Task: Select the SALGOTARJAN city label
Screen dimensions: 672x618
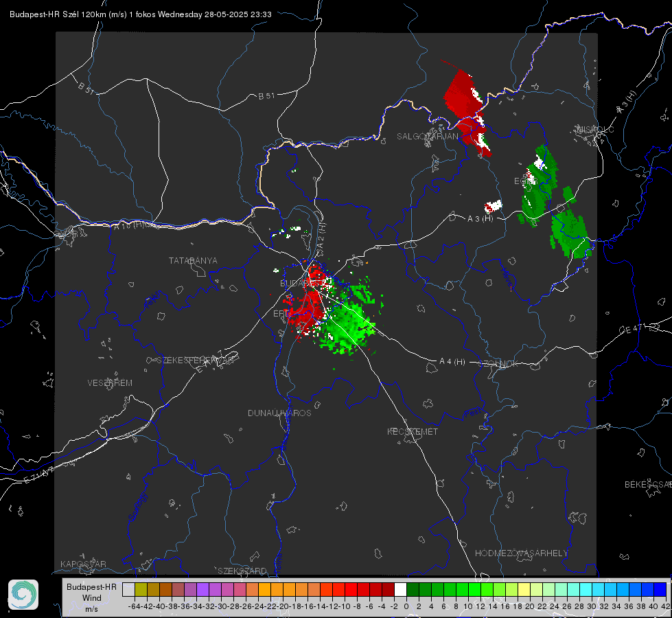Action: click(427, 137)
